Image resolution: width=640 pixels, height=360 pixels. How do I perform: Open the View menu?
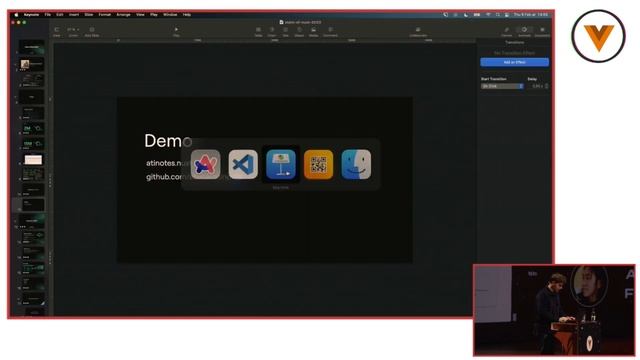tap(140, 15)
